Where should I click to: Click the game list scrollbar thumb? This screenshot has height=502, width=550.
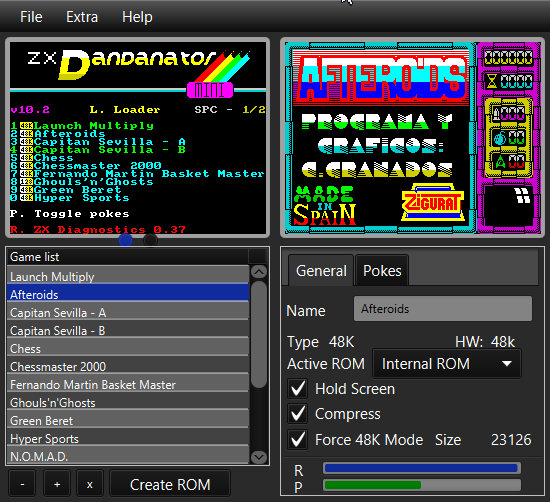click(259, 334)
